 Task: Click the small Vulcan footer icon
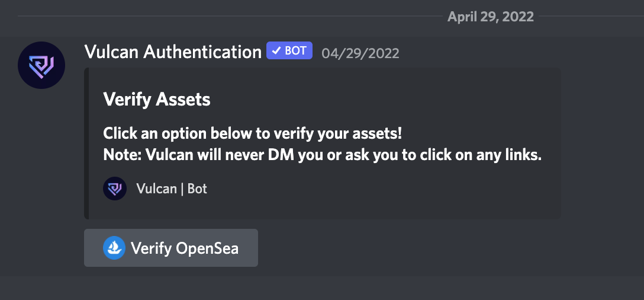pos(115,189)
